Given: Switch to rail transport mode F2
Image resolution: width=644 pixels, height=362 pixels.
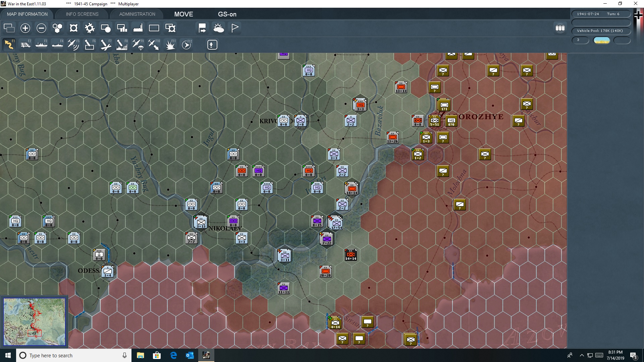Looking at the screenshot, I should (x=25, y=44).
